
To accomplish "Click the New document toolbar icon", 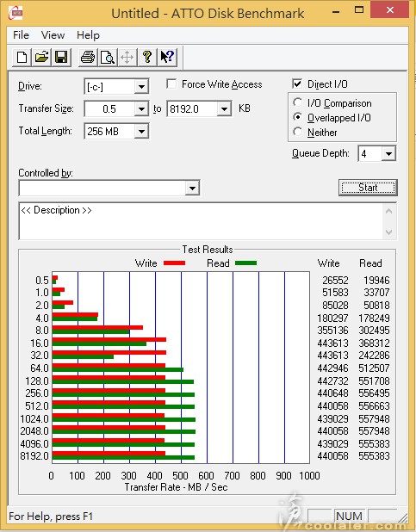I will (x=22, y=57).
